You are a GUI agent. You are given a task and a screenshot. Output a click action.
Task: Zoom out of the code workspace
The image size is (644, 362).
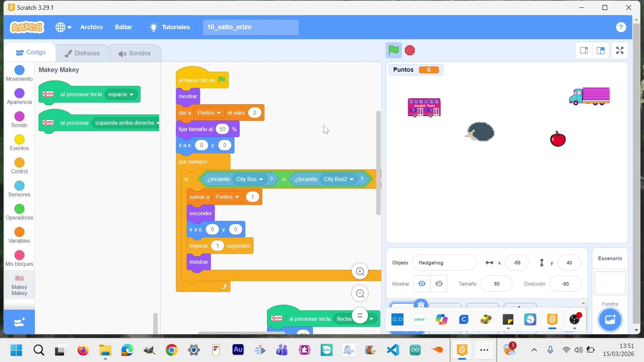(360, 294)
